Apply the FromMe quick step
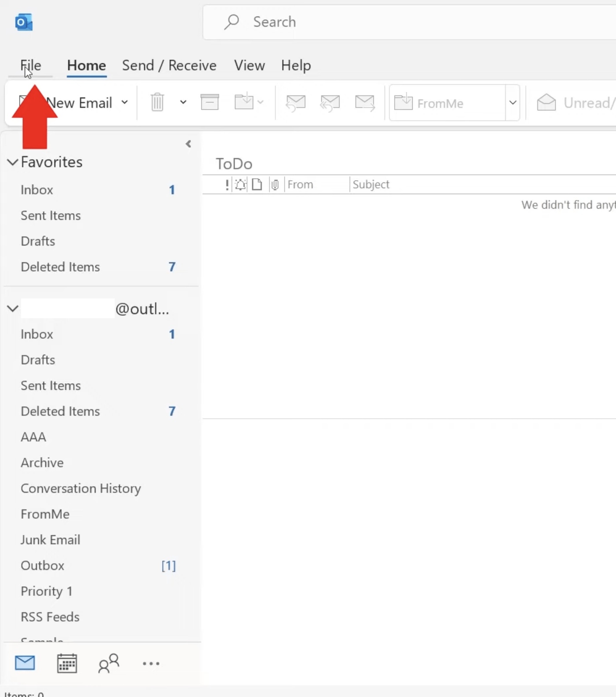The height and width of the screenshot is (697, 616). pos(447,103)
